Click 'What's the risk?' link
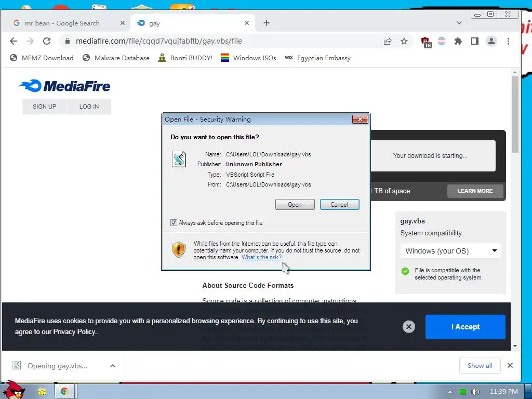The image size is (532, 399). pos(261,257)
